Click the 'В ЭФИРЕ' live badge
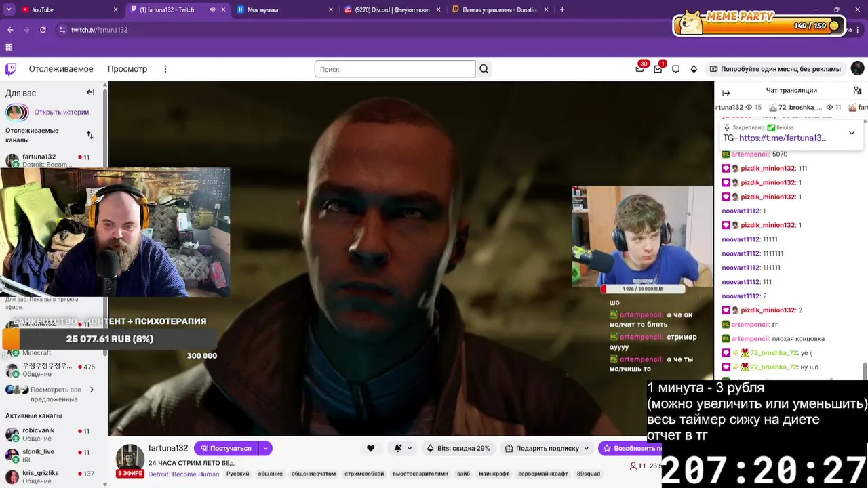 tap(130, 474)
